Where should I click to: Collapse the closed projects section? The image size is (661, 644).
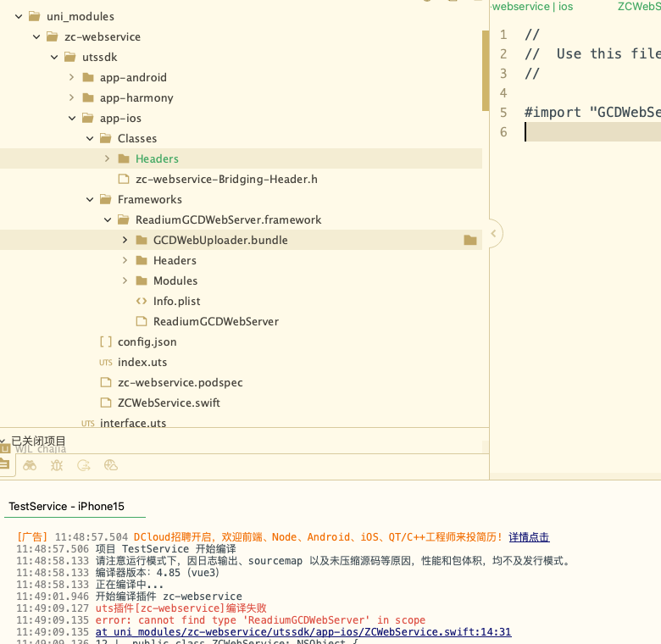coord(3,441)
